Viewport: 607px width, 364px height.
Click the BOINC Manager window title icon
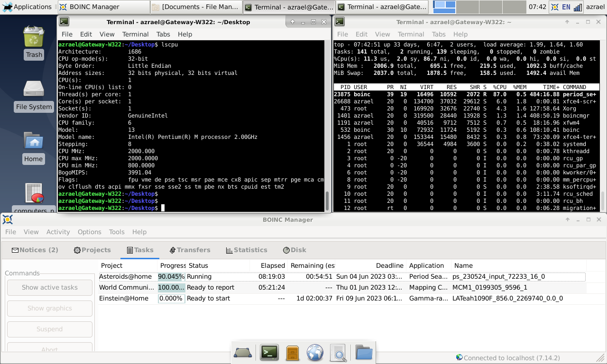pos(7,219)
